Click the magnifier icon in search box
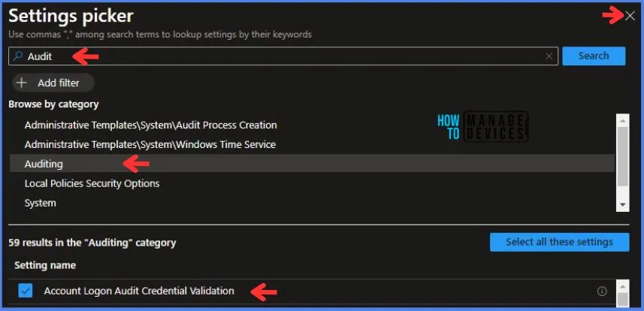 pyautogui.click(x=17, y=56)
